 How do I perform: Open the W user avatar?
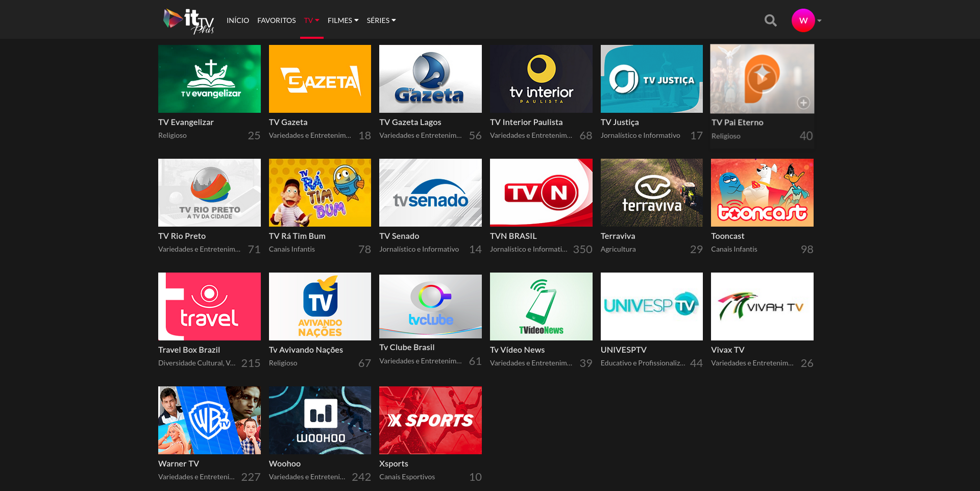click(803, 20)
